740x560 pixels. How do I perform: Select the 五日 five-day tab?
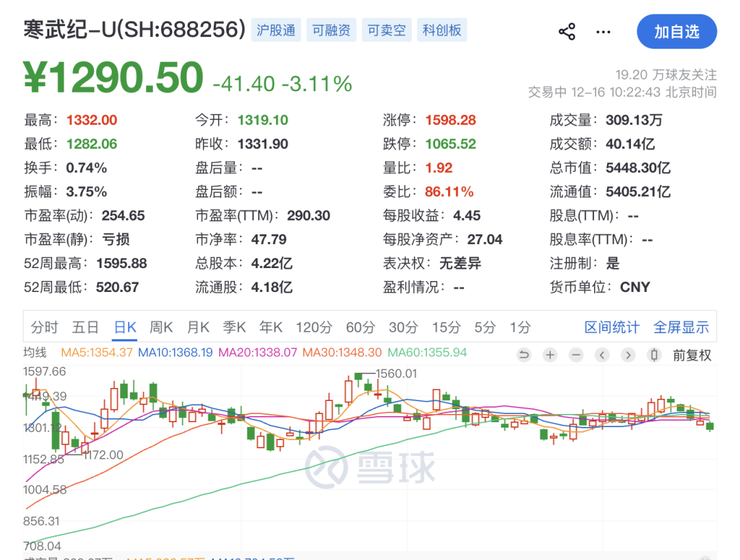pyautogui.click(x=86, y=328)
